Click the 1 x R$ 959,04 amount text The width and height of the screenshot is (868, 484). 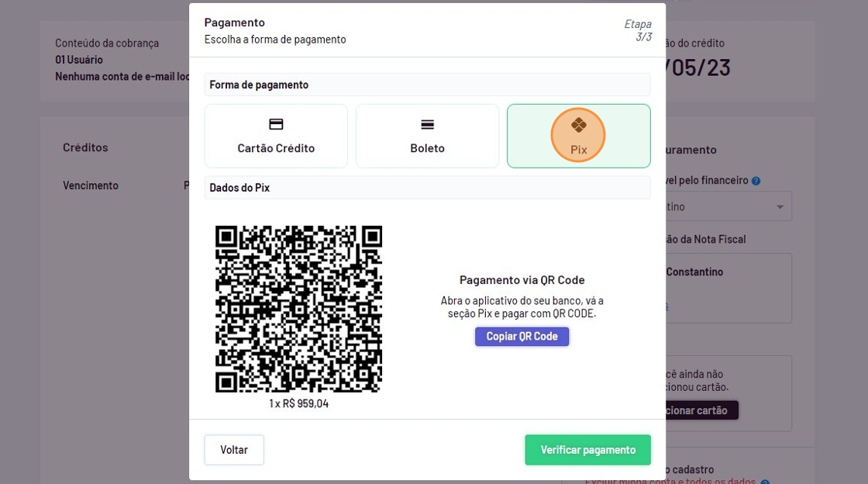298,403
